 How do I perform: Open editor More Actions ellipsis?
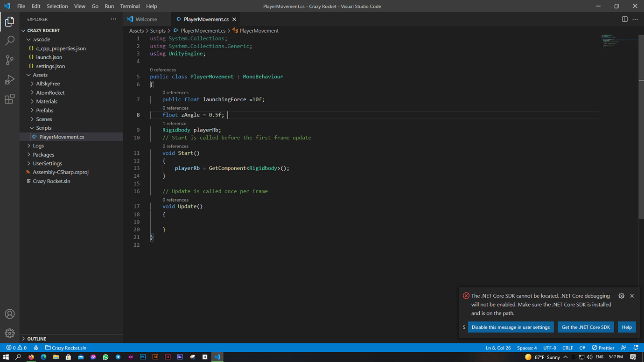(635, 19)
